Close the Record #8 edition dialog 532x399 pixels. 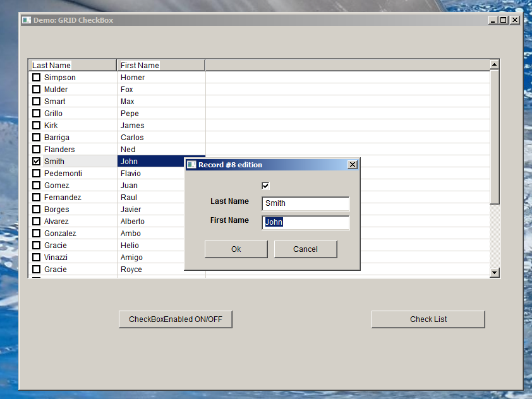tap(353, 165)
